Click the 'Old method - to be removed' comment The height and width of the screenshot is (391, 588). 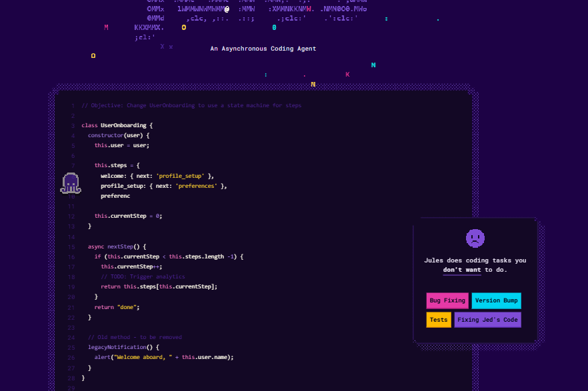click(x=135, y=338)
